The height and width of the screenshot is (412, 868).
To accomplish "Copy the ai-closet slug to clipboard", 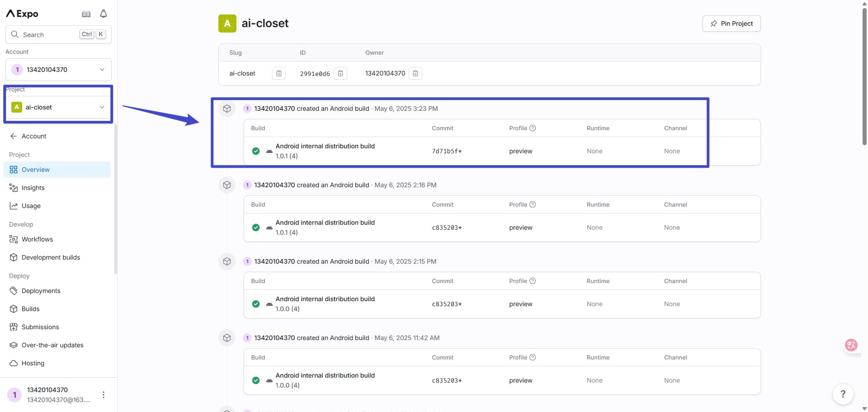I will [279, 73].
